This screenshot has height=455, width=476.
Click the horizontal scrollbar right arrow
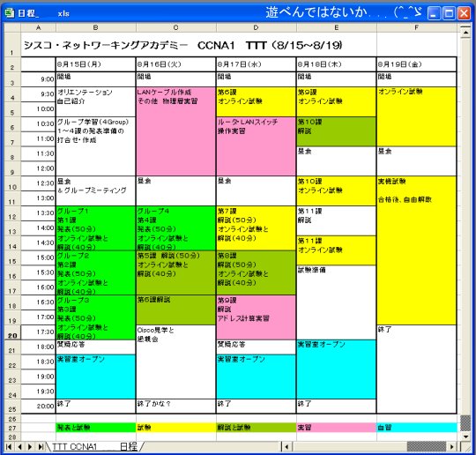click(x=452, y=446)
